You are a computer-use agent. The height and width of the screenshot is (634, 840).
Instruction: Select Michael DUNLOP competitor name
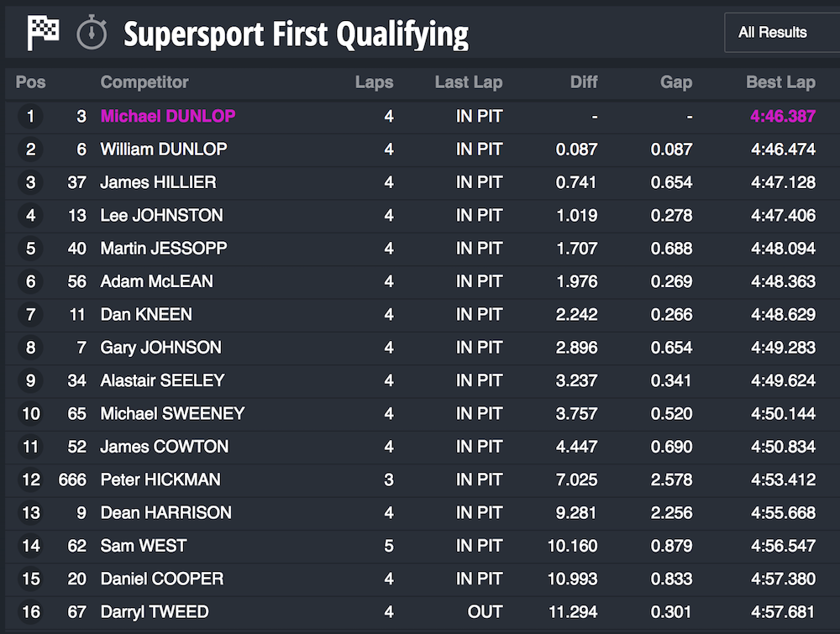click(x=168, y=116)
